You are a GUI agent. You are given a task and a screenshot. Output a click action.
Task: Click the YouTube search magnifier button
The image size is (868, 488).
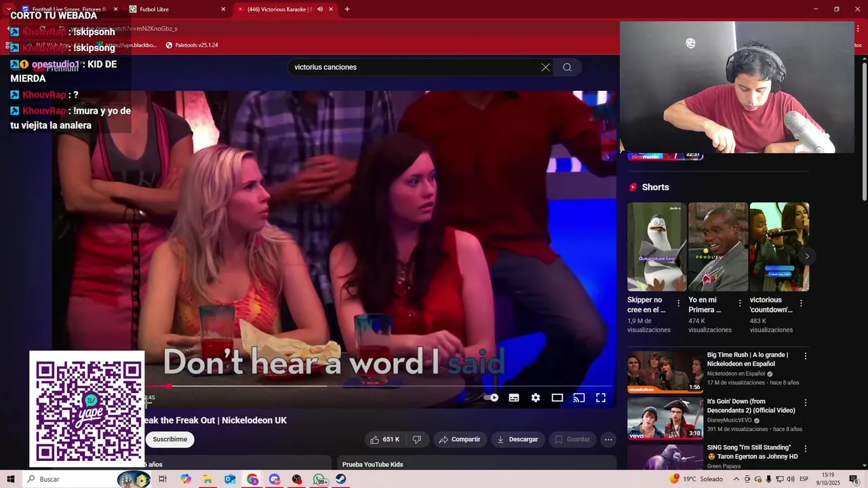click(x=567, y=67)
